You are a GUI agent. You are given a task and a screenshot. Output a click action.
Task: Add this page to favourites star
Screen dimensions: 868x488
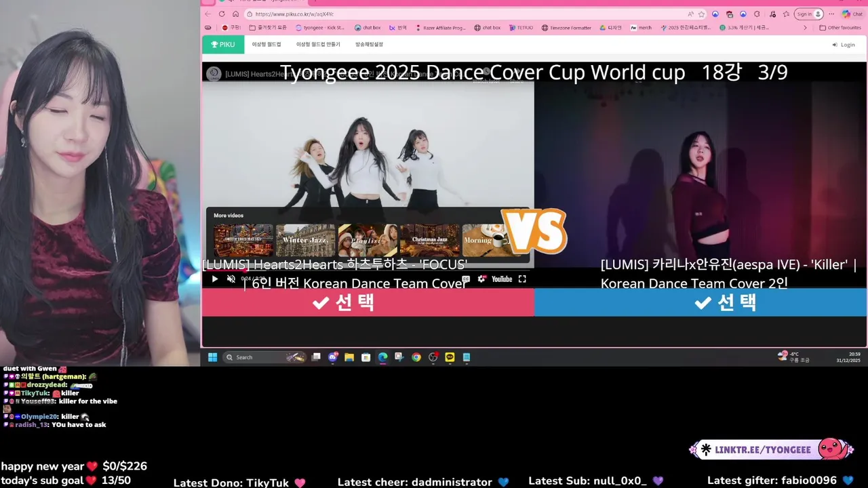702,14
